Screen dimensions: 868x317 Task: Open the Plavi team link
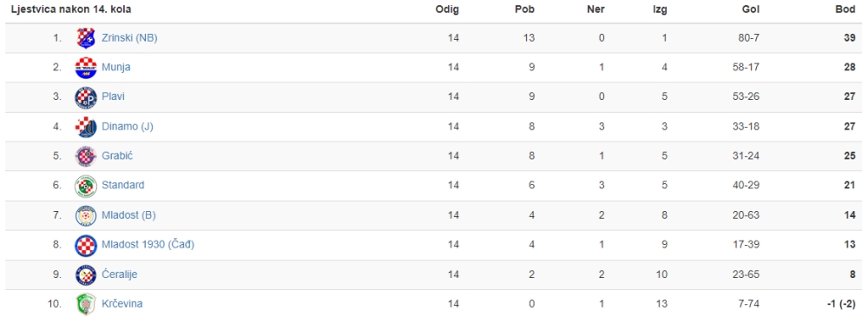(x=113, y=96)
